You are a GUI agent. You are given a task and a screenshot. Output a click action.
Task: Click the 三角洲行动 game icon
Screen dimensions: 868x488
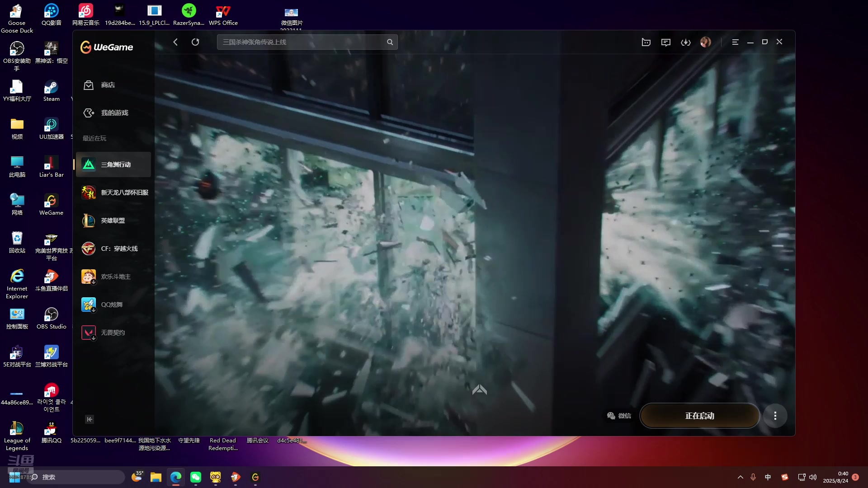[89, 164]
